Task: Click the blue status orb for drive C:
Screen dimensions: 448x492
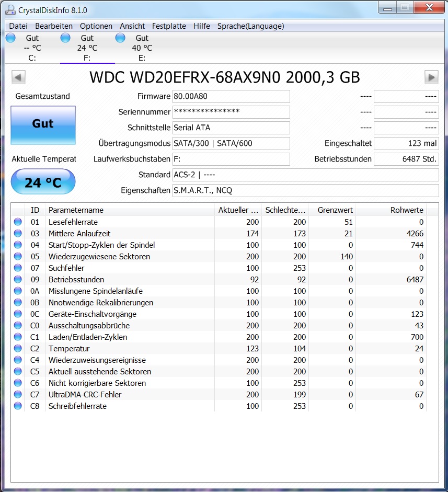Action: tap(10, 38)
